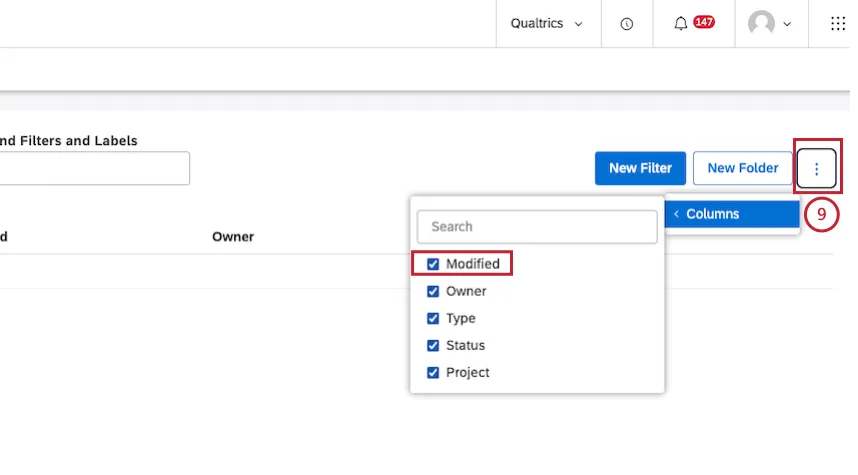858x475 pixels.
Task: Uncheck the Owner column checkbox
Action: [433, 291]
